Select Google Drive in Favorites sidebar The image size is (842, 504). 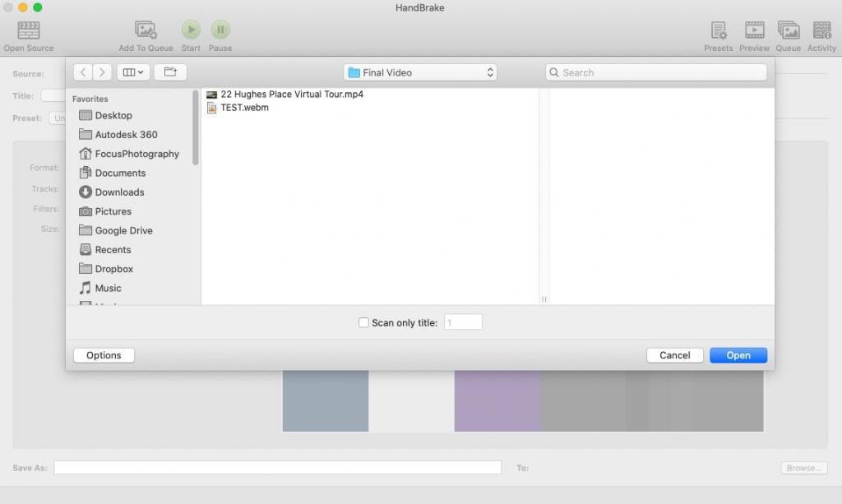pyautogui.click(x=123, y=230)
